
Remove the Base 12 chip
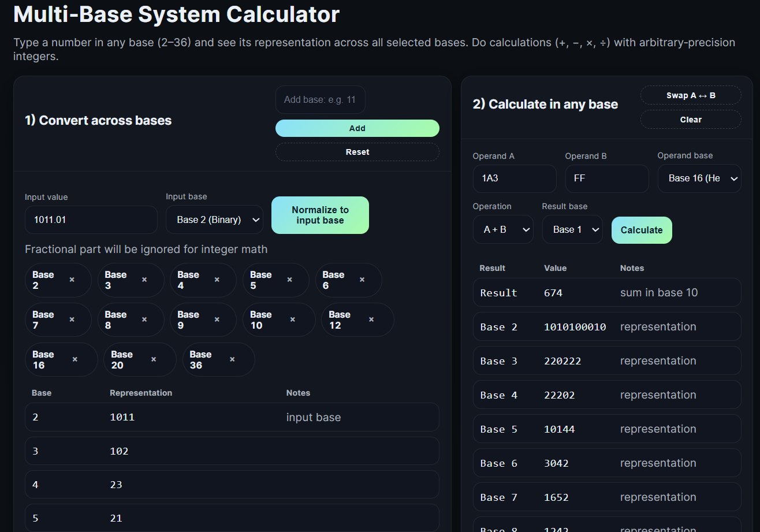pos(372,319)
